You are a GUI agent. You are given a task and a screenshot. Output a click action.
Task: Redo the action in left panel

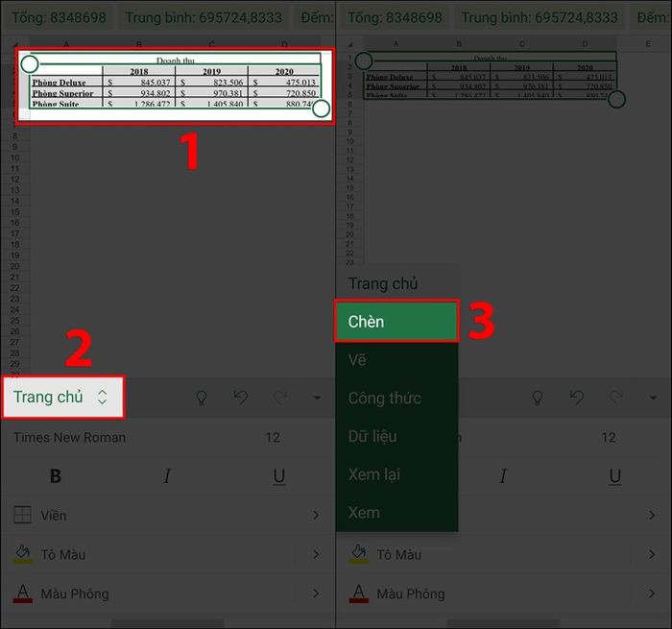[280, 398]
